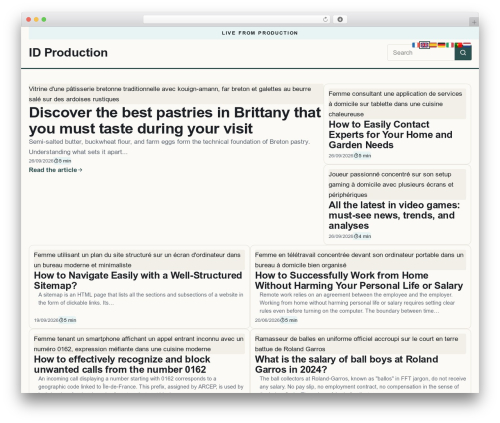Viewport: 500px width, 423px height.
Task: Click the 'Femme en télétravail' image
Action: [x=360, y=260]
